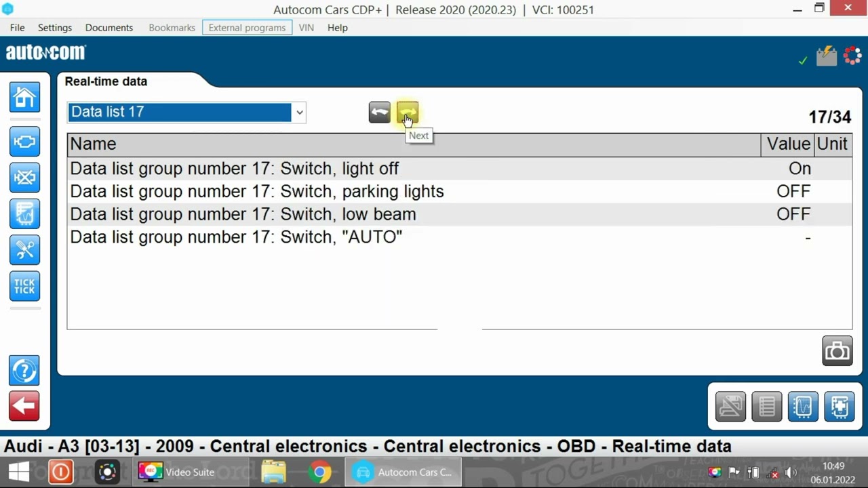The height and width of the screenshot is (488, 868).
Task: Go to Next data list arrow
Action: point(408,113)
